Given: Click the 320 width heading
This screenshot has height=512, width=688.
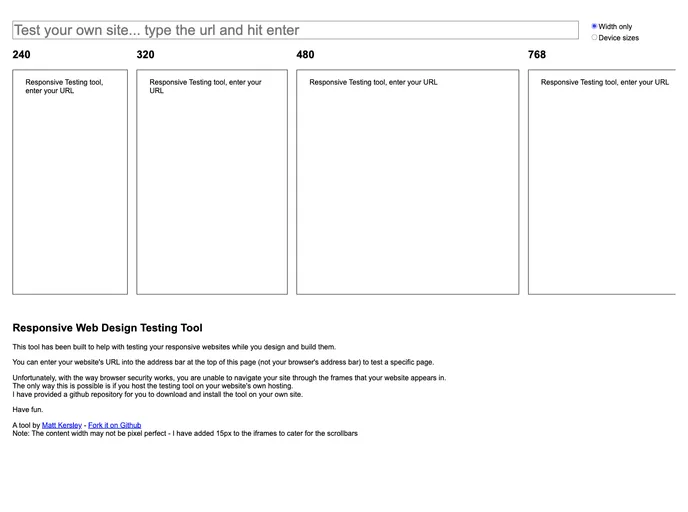Looking at the screenshot, I should [x=145, y=54].
